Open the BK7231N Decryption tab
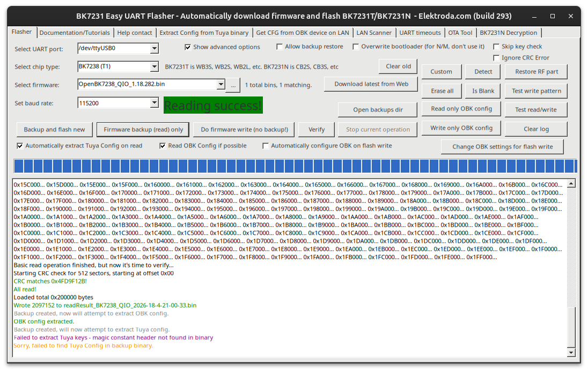This screenshot has height=372, width=588. tap(509, 33)
